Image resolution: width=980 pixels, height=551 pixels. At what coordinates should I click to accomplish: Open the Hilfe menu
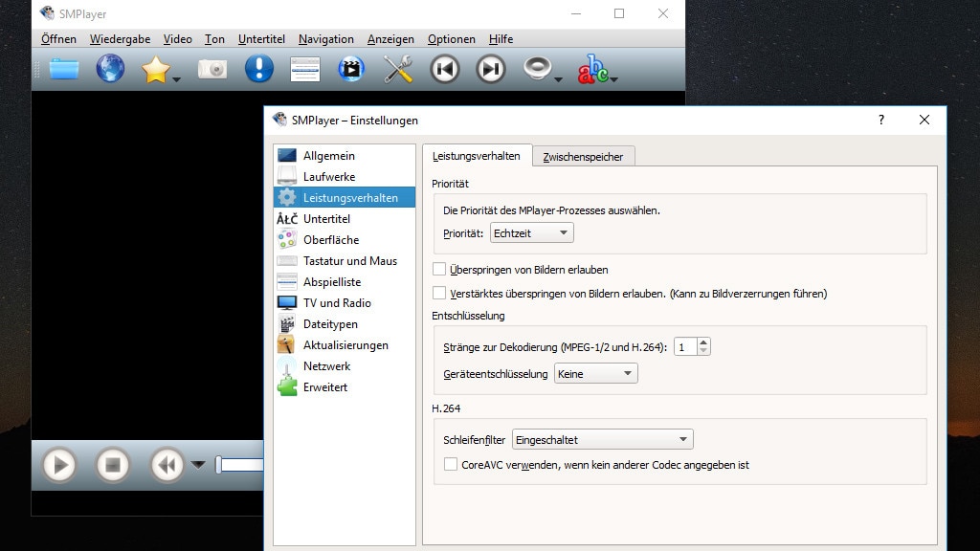(x=501, y=38)
